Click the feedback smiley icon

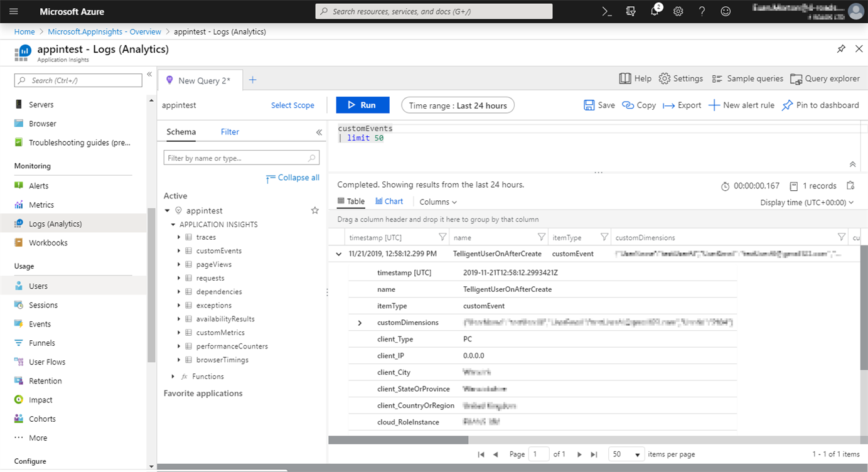[726, 11]
